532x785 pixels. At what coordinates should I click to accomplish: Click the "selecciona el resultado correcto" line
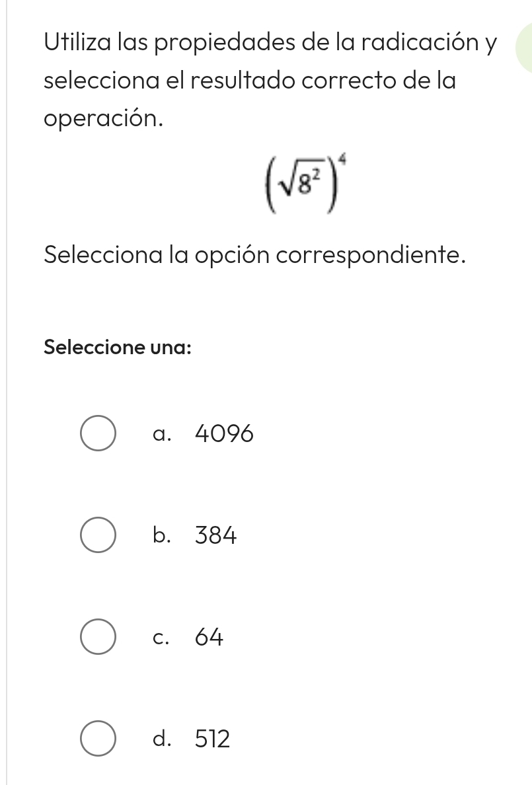tap(250, 82)
